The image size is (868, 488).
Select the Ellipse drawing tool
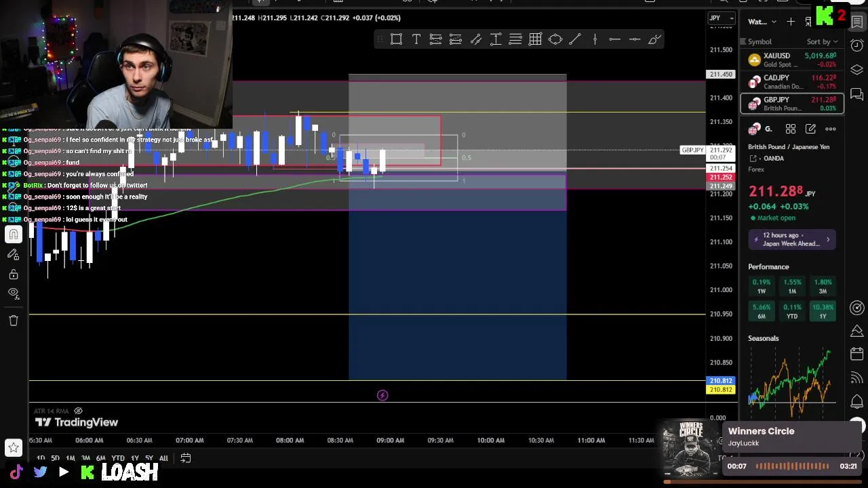[555, 39]
